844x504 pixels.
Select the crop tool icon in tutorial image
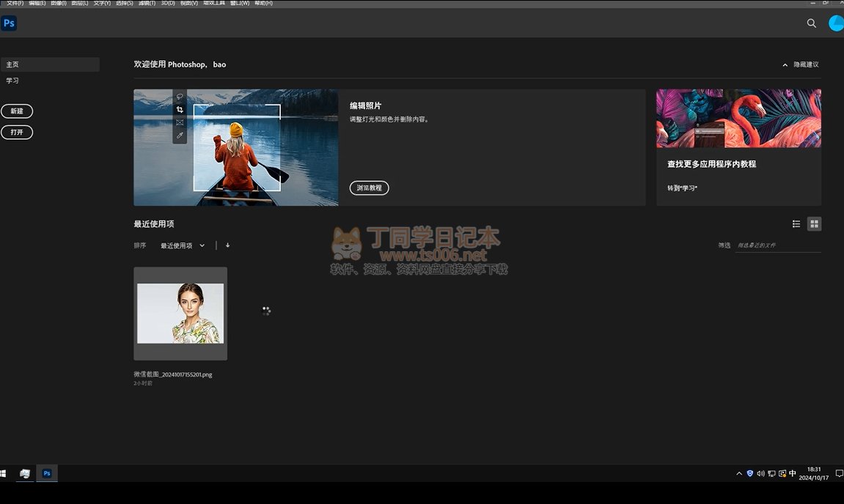180,109
